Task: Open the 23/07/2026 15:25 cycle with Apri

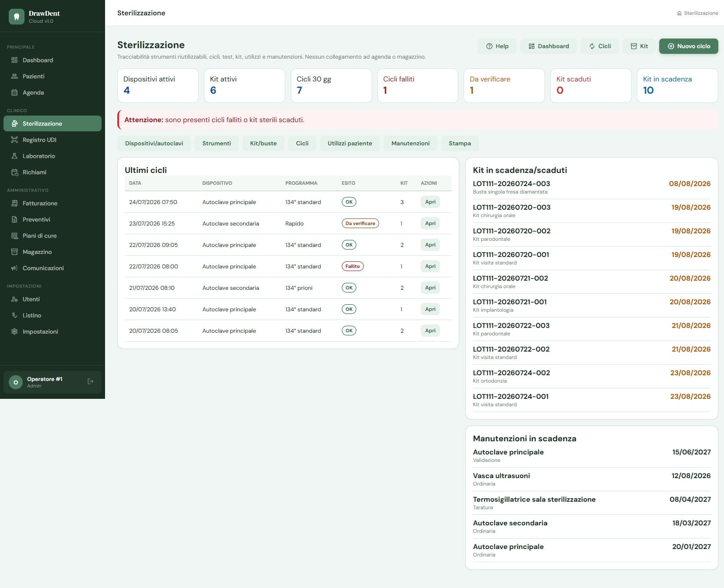Action: pyautogui.click(x=430, y=223)
